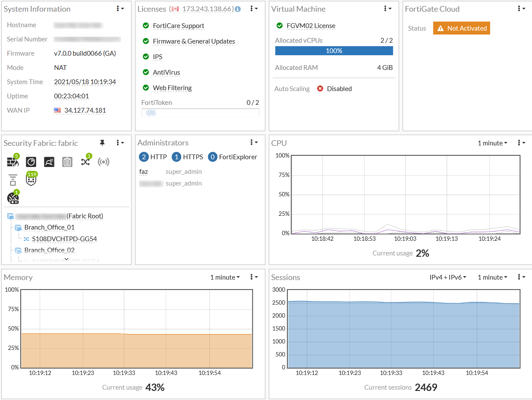Image resolution: width=532 pixels, height=400 pixels.
Task: Click the Allocated vCPUs 100% progress bar
Action: pos(334,51)
